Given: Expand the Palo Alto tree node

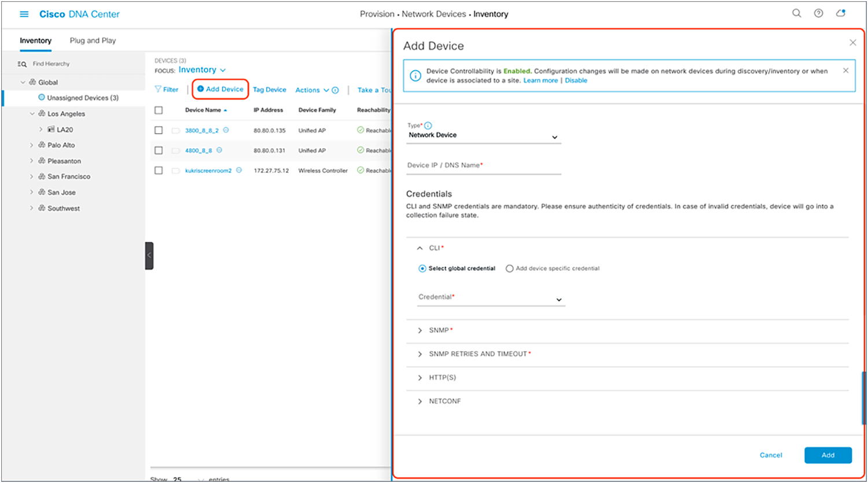Looking at the screenshot, I should [x=32, y=145].
